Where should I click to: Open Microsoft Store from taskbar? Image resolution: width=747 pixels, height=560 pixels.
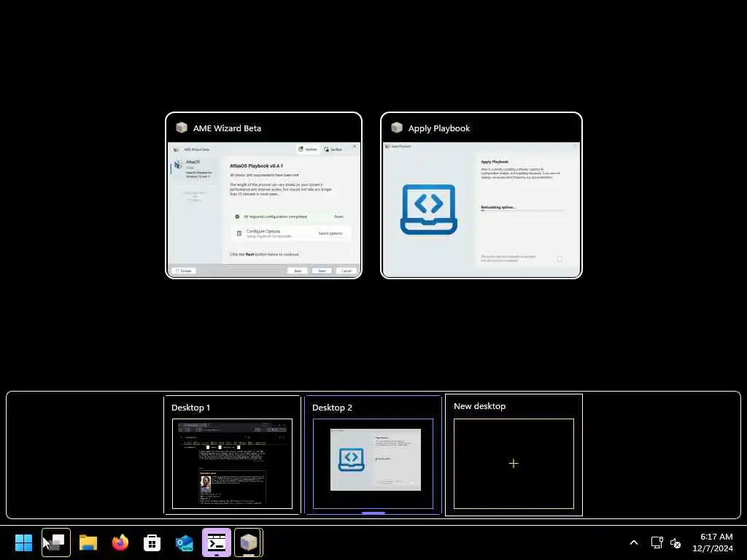point(152,542)
